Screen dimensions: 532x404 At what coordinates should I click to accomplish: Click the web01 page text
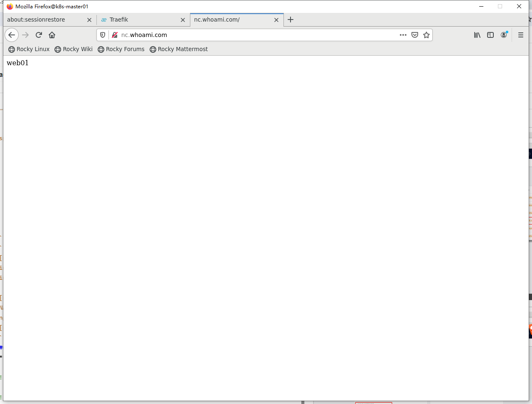tap(17, 63)
